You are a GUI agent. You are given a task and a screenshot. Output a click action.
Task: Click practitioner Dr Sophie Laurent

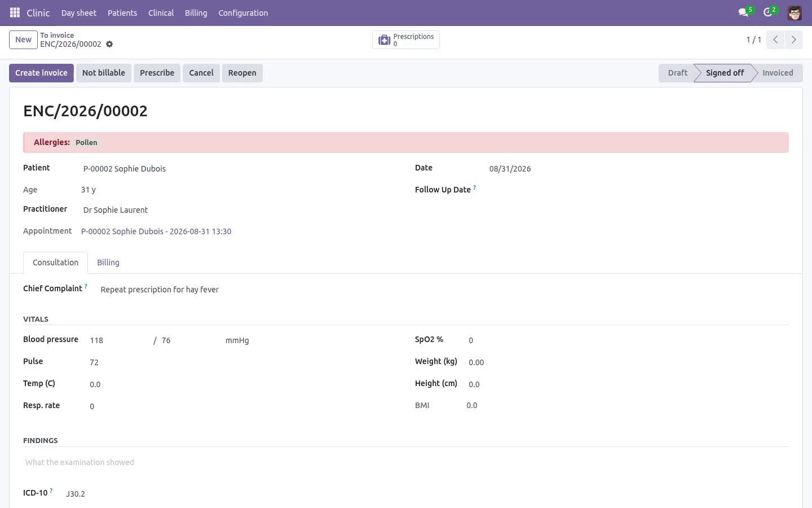click(x=116, y=210)
